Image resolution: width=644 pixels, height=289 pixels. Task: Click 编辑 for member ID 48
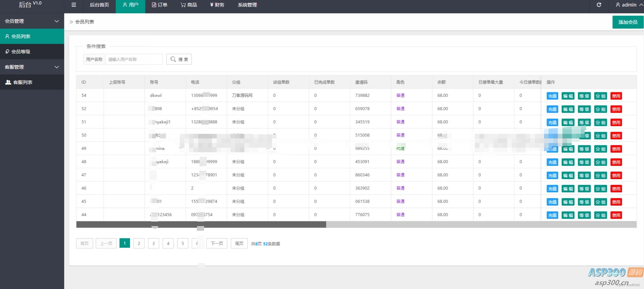coord(568,162)
